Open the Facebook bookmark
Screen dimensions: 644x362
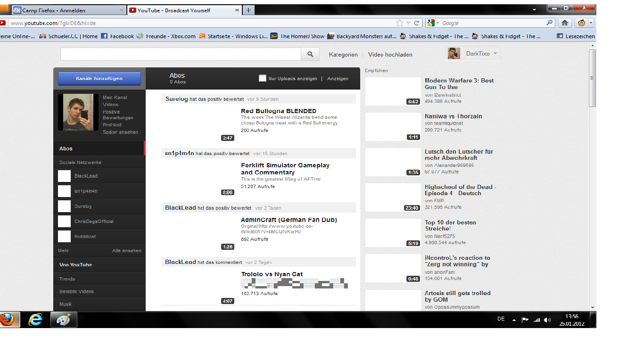coord(118,36)
